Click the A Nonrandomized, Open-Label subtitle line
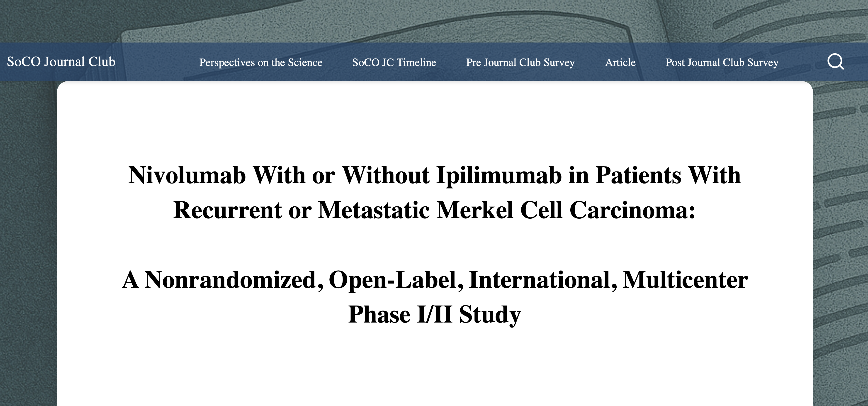The width and height of the screenshot is (868, 406). pyautogui.click(x=435, y=280)
